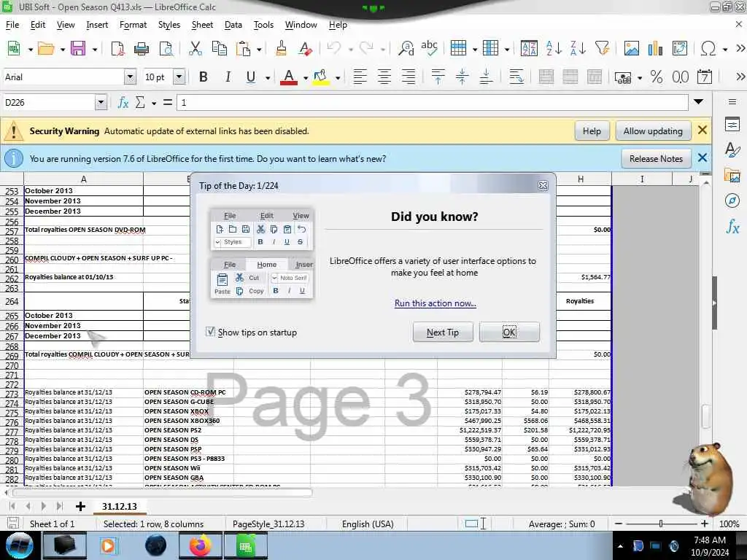Toggle Italic formatting button
The image size is (747, 560).
[x=228, y=77]
